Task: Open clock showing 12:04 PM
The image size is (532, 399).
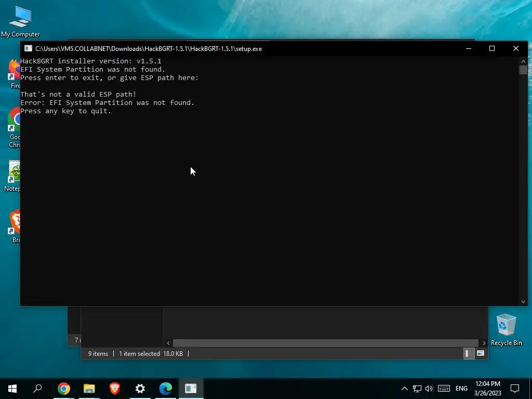Action: pyautogui.click(x=487, y=389)
